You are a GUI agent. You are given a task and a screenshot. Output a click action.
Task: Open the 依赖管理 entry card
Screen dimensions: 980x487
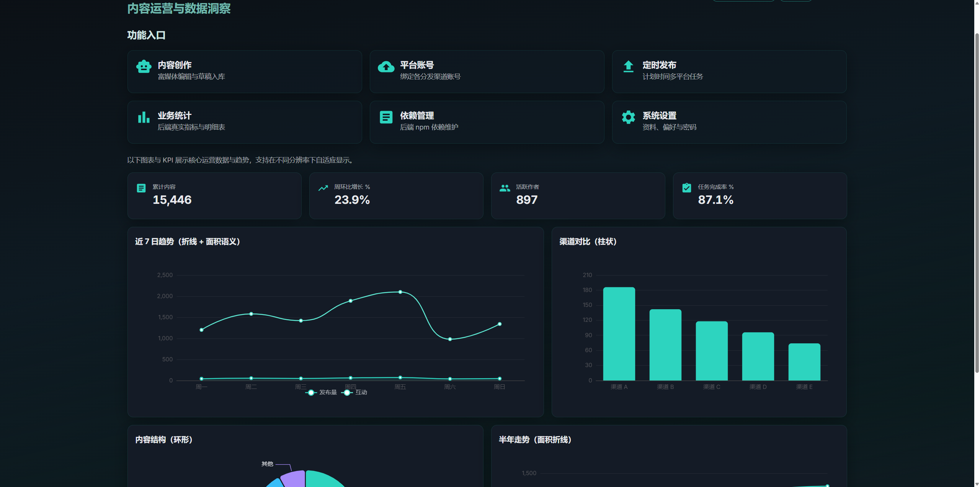click(487, 122)
